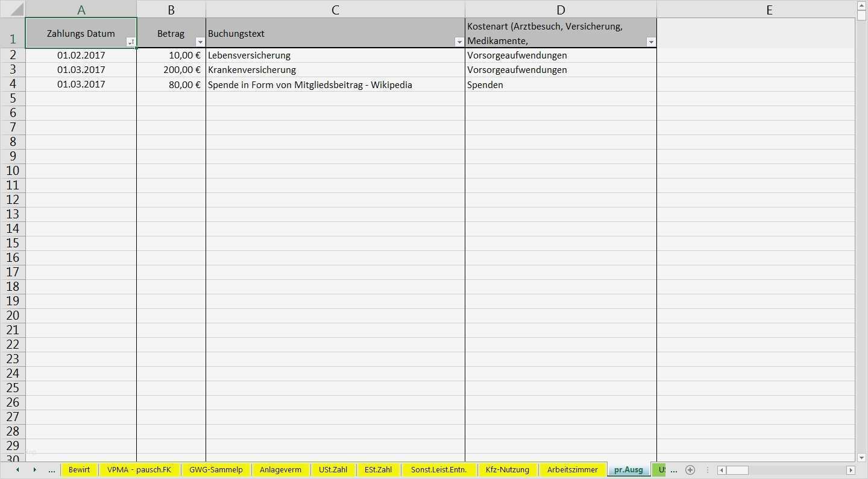This screenshot has width=868, height=479.
Task: Click the sort marker on Zahlungs Datum header
Action: tap(130, 42)
